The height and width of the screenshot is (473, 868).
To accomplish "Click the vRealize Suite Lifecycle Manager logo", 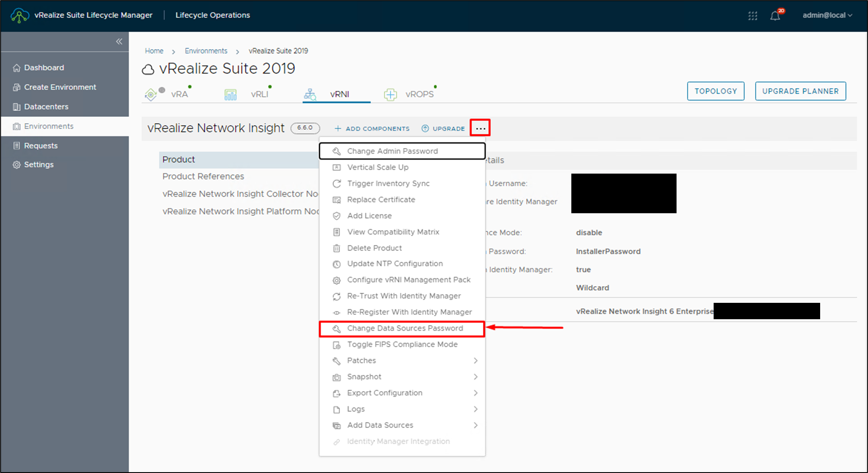I will click(20, 16).
